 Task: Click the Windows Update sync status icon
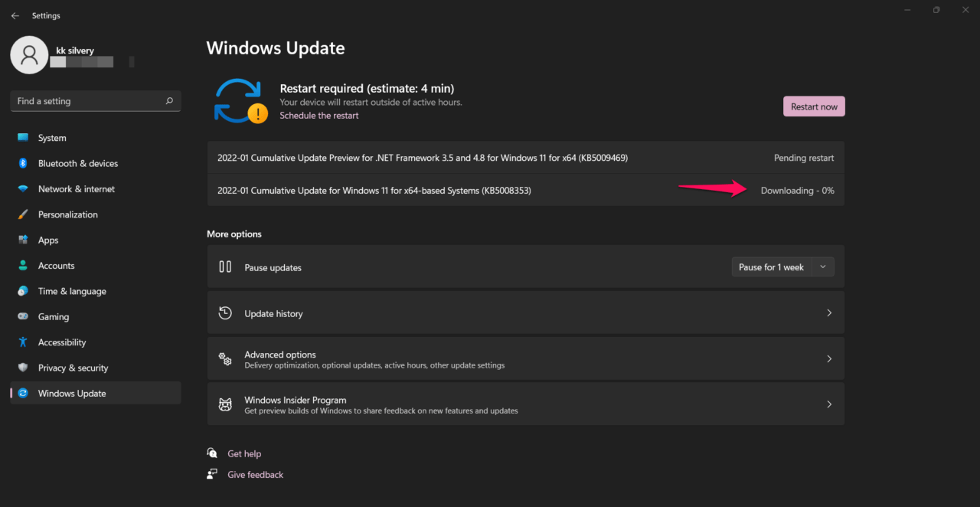[240, 102]
